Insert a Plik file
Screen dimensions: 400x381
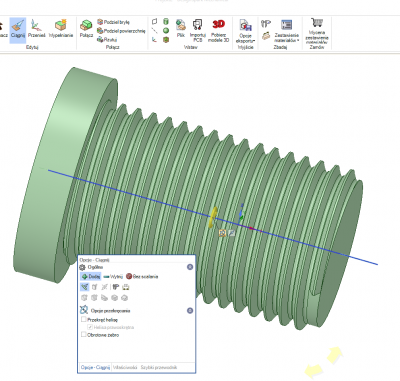pyautogui.click(x=181, y=28)
